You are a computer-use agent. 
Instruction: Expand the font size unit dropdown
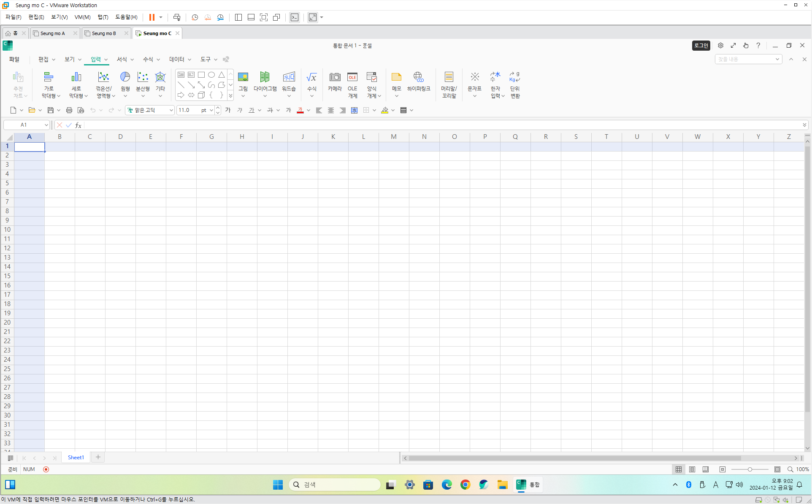pos(211,110)
